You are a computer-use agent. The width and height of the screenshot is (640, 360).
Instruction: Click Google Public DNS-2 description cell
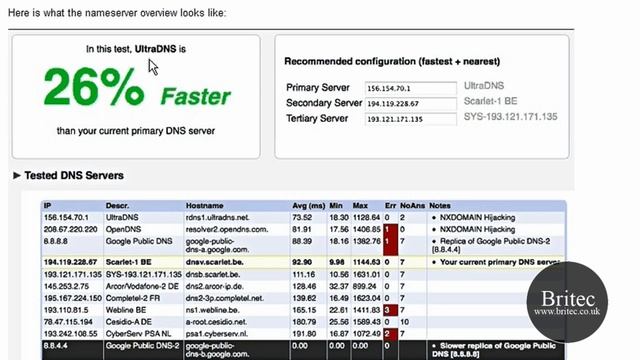click(x=142, y=346)
